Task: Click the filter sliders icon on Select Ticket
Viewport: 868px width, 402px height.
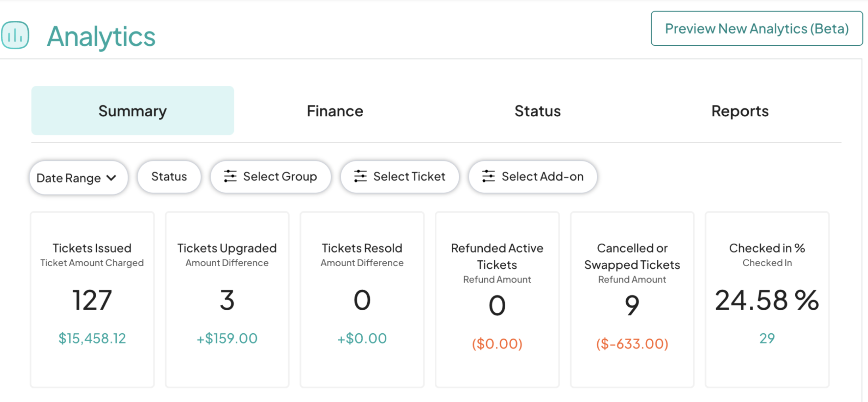Action: (x=360, y=176)
